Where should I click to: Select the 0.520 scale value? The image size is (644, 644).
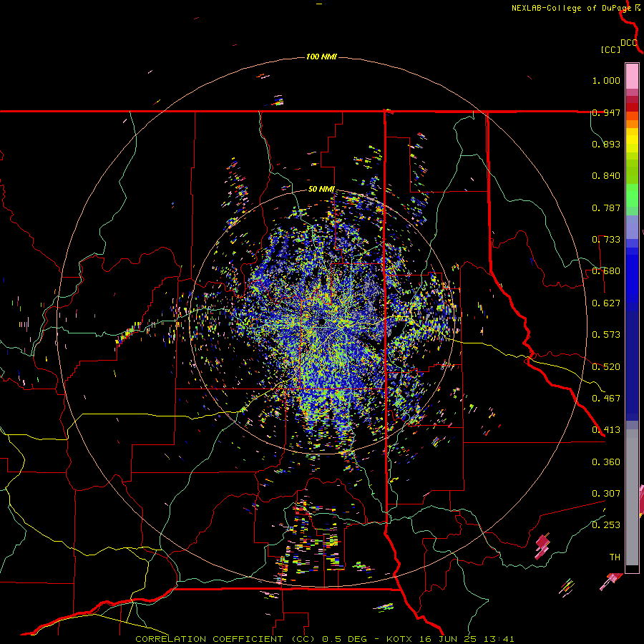606,367
